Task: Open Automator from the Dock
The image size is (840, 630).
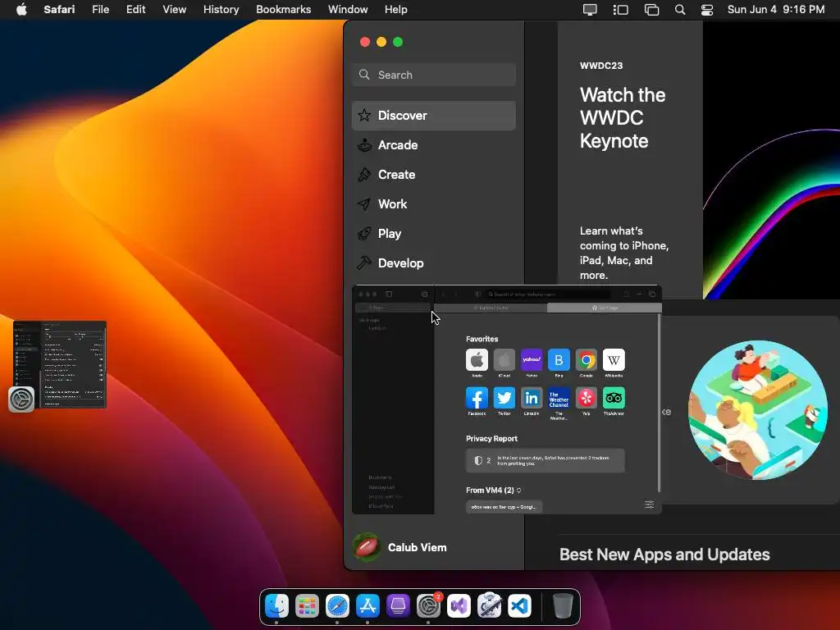Action: pos(489,606)
